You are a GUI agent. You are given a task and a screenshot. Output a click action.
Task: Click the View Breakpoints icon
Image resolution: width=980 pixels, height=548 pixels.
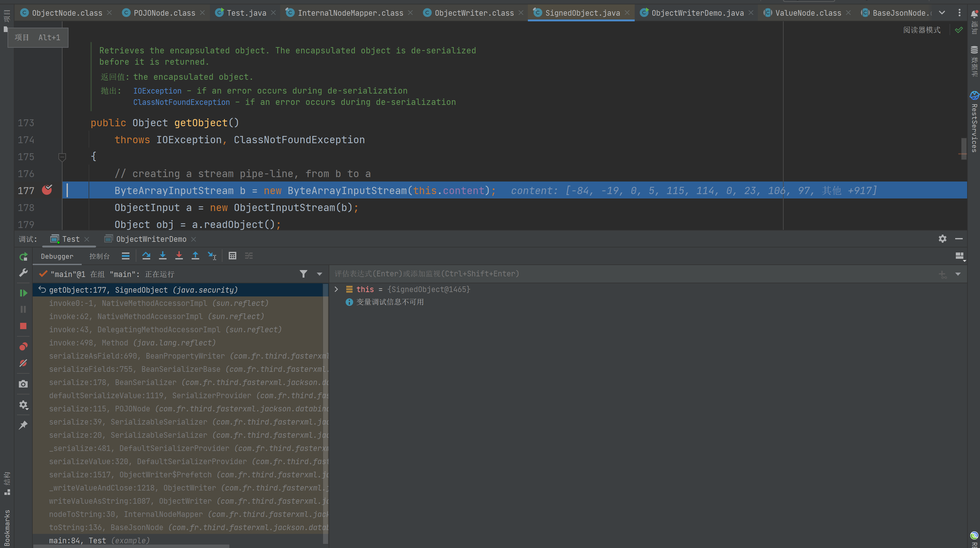pos(23,346)
